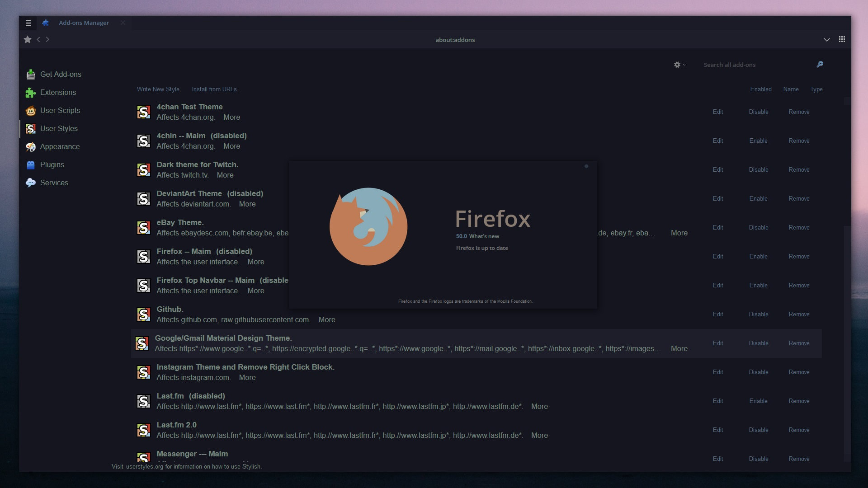Open Write New Style
This screenshot has width=868, height=488.
pyautogui.click(x=158, y=89)
